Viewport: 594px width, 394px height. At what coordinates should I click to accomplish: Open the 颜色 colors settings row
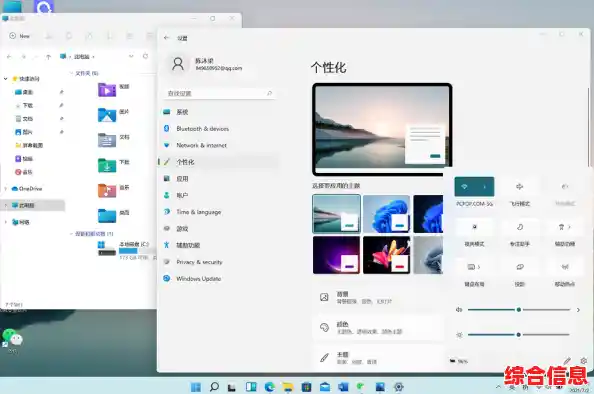click(377, 328)
